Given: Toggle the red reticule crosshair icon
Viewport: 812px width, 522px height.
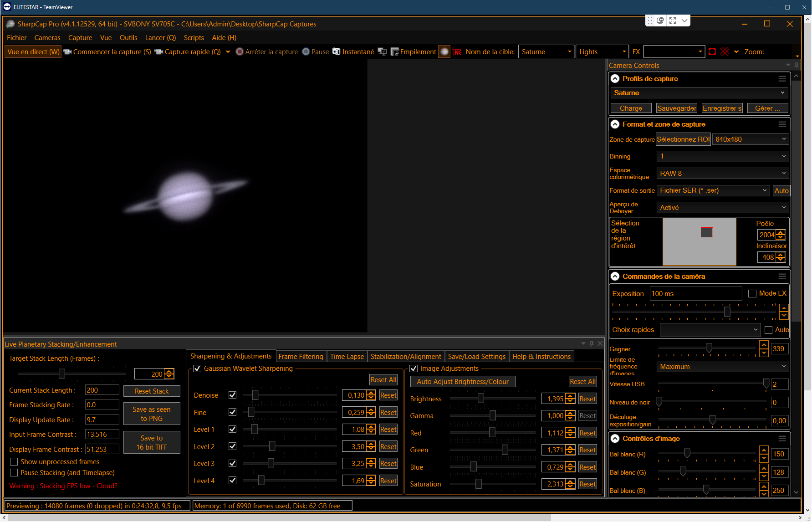Looking at the screenshot, I should point(725,52).
